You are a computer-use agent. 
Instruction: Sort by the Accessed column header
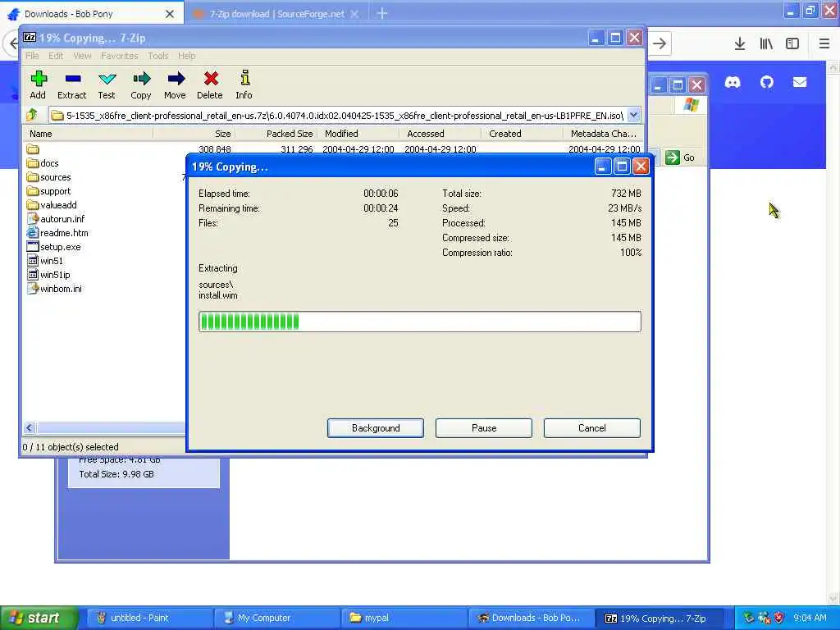pos(441,134)
